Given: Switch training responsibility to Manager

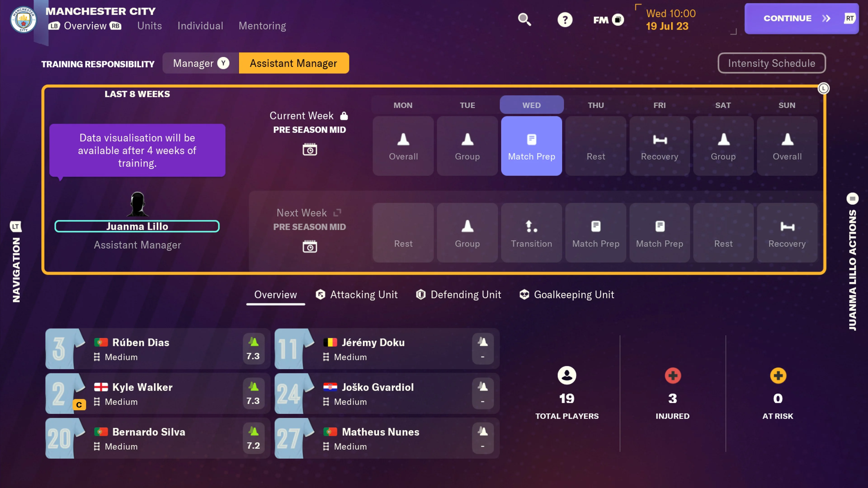Looking at the screenshot, I should pyautogui.click(x=201, y=63).
